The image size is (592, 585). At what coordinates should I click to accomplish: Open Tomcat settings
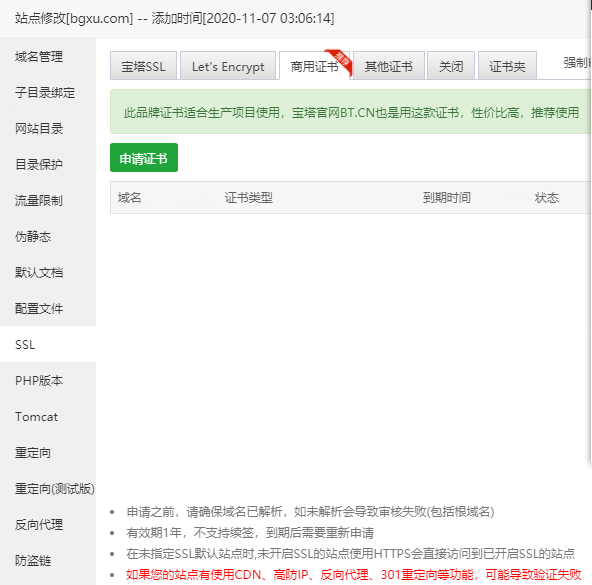(x=36, y=417)
